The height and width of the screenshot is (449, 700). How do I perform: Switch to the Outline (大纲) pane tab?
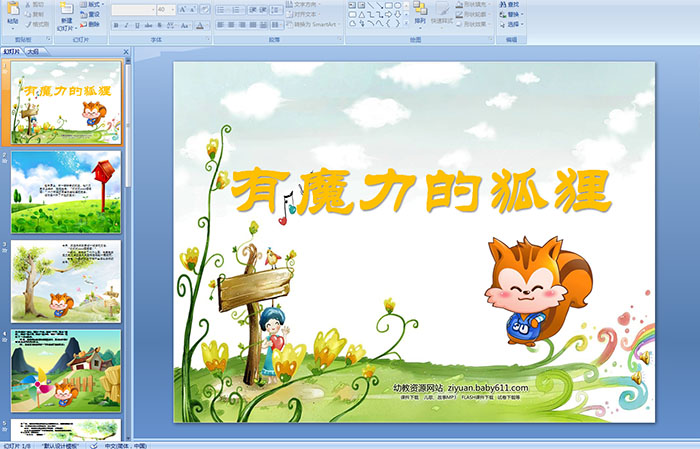coord(33,50)
